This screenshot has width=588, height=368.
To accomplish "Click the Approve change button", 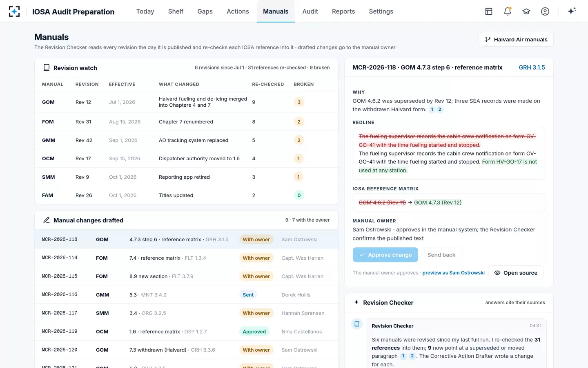I will [x=385, y=255].
